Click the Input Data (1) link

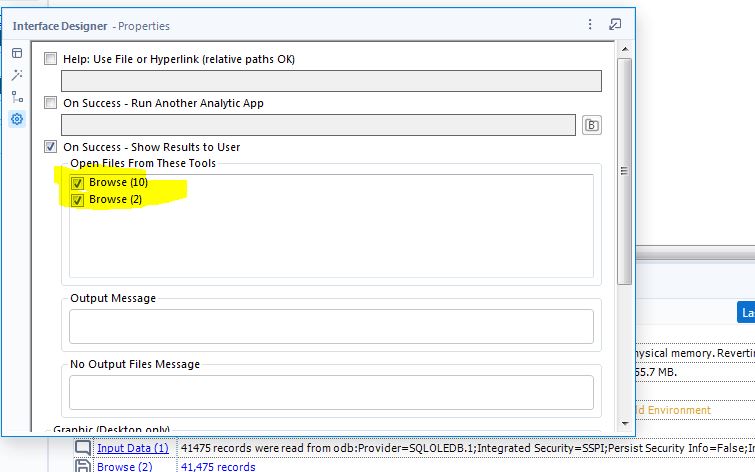(x=132, y=448)
